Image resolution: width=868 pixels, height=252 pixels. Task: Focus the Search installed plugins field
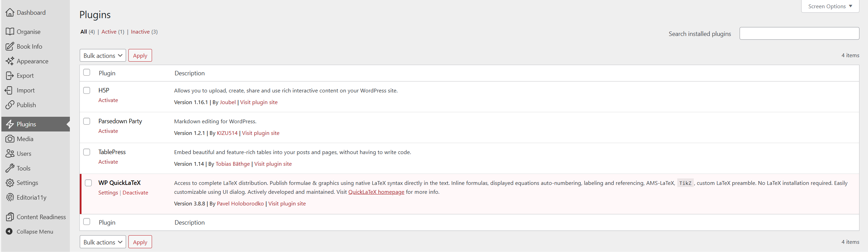point(799,34)
